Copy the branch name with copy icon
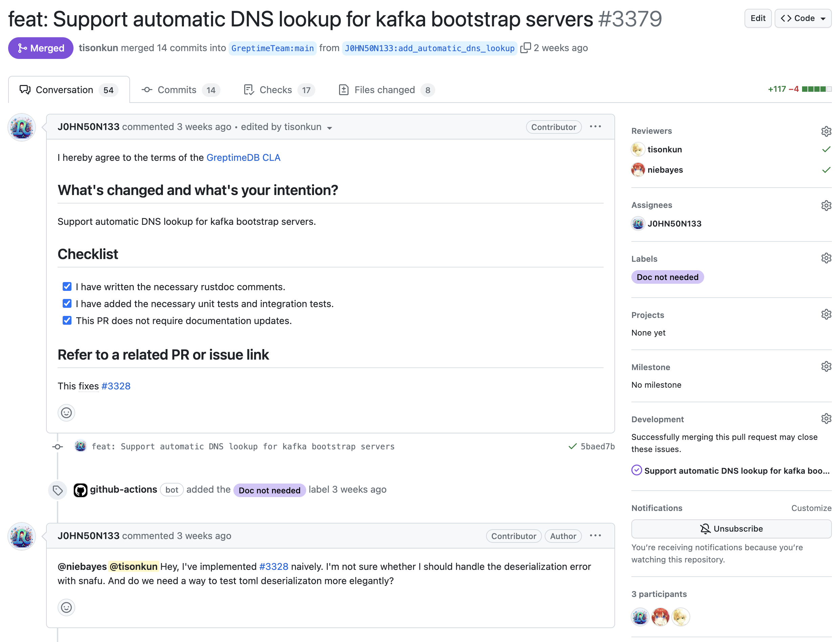 pyautogui.click(x=525, y=48)
